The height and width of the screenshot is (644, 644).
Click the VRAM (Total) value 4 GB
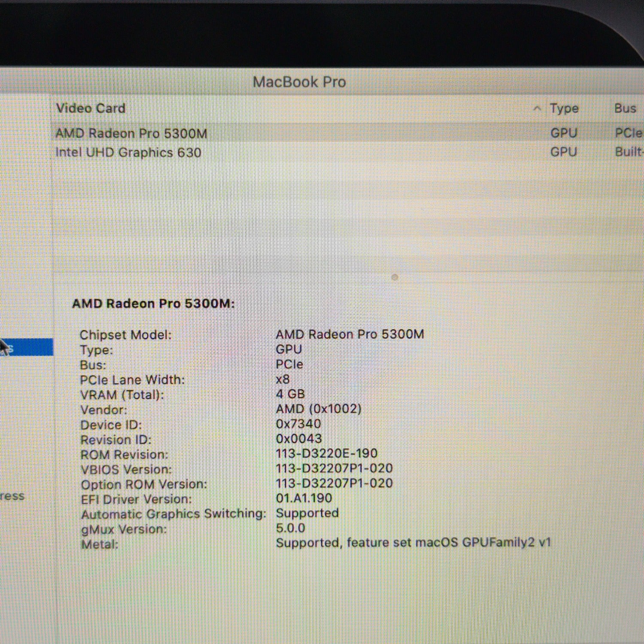click(290, 394)
